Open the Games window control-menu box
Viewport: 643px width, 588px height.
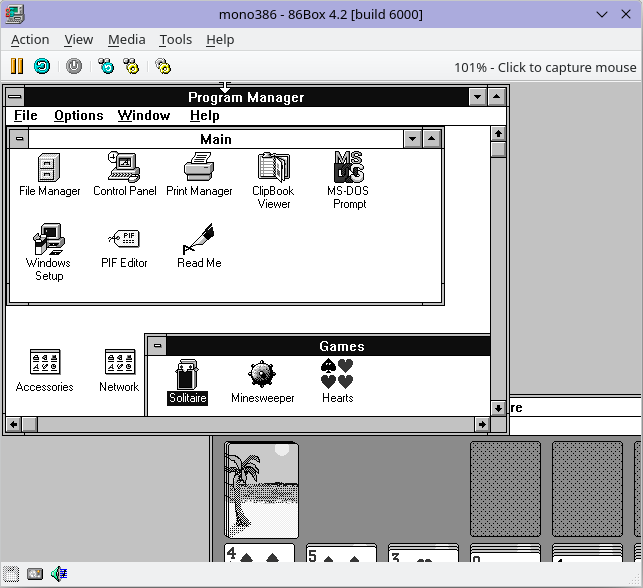(157, 346)
